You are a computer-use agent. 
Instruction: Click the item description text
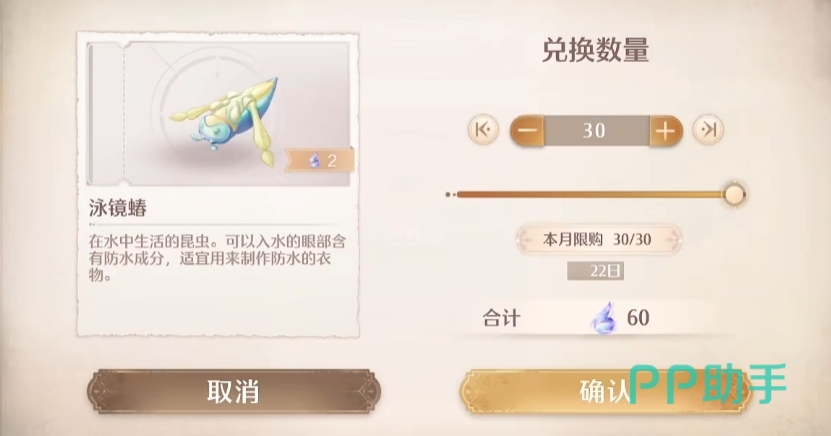217,258
